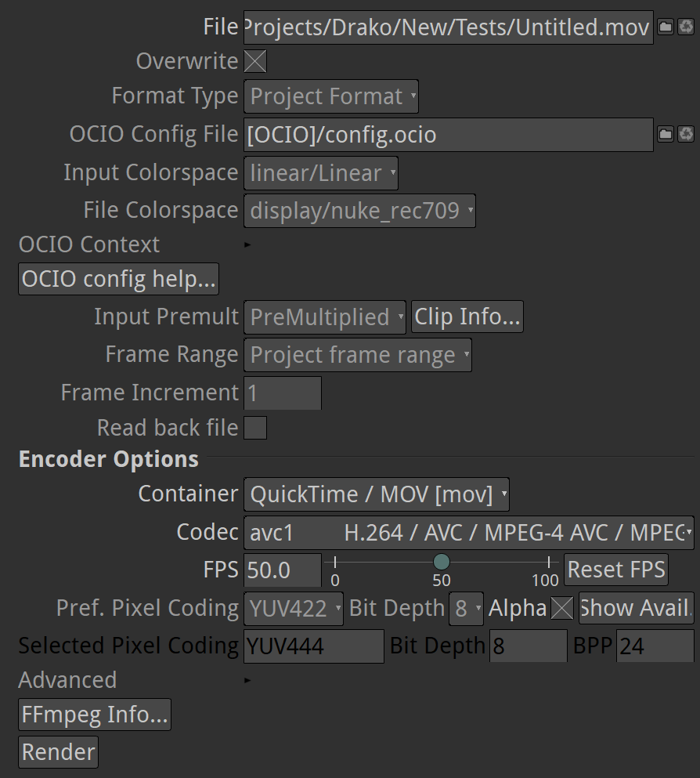This screenshot has width=700, height=778.
Task: Open the File Colorspace dropdown
Action: [x=359, y=211]
